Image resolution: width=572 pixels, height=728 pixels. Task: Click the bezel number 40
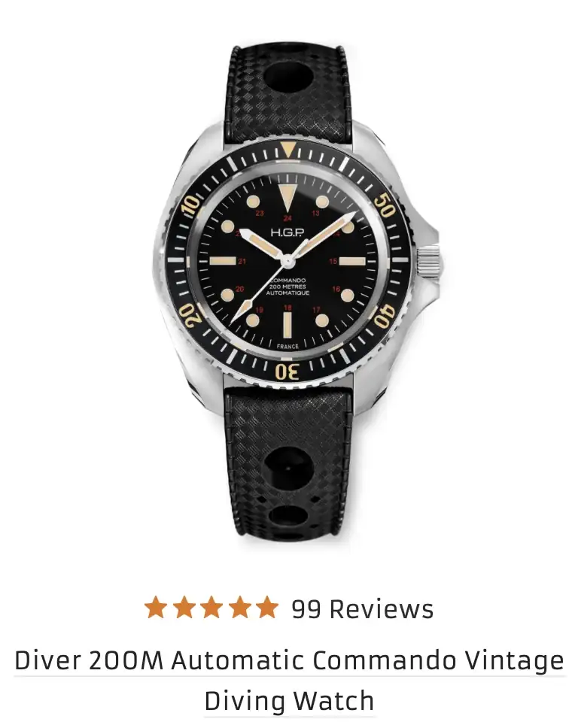385,317
